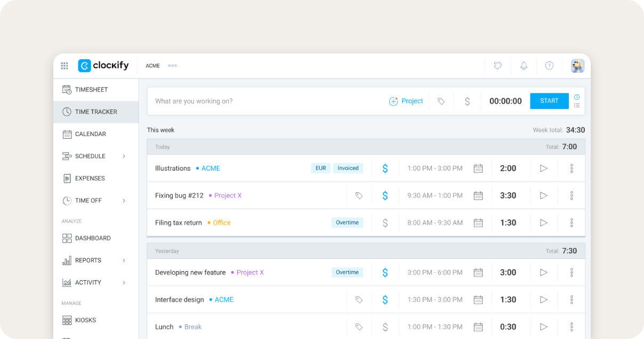Expand the Schedule submenu chevron

(124, 156)
